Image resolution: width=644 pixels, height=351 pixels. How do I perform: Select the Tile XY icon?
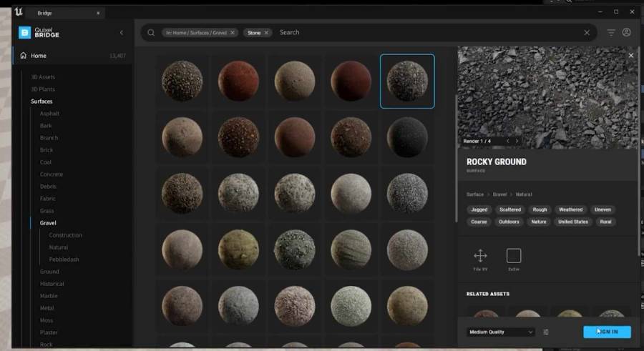point(480,255)
